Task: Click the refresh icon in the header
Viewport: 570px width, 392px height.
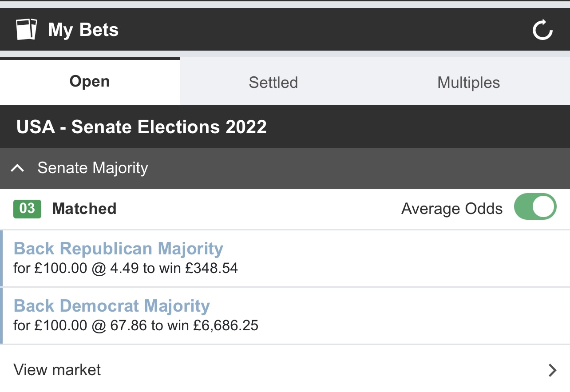Action: (542, 30)
